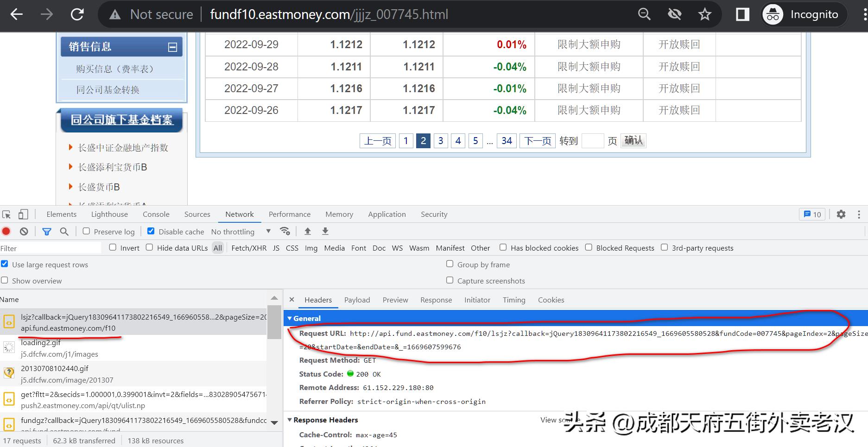Toggle the browser side panel icon
The height and width of the screenshot is (447, 868).
click(742, 14)
